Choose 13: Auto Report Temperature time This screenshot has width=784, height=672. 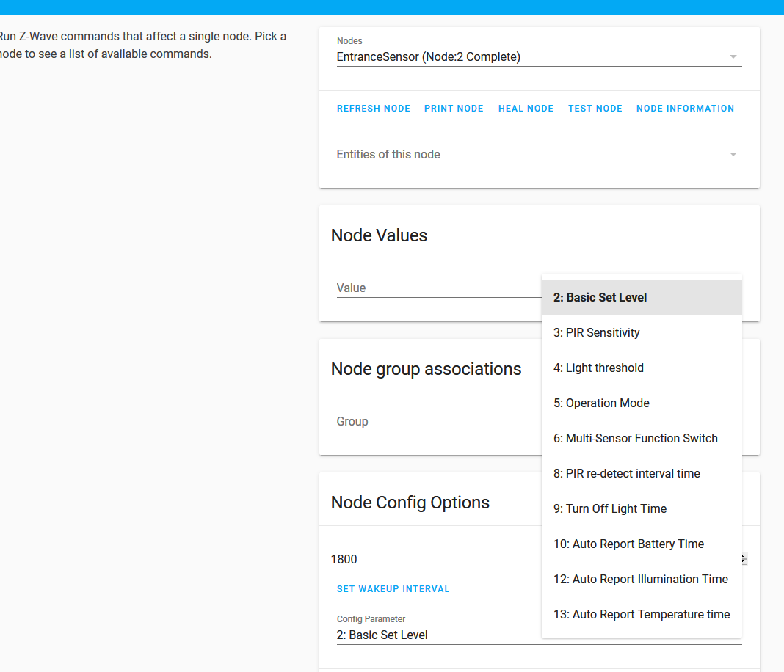point(641,615)
